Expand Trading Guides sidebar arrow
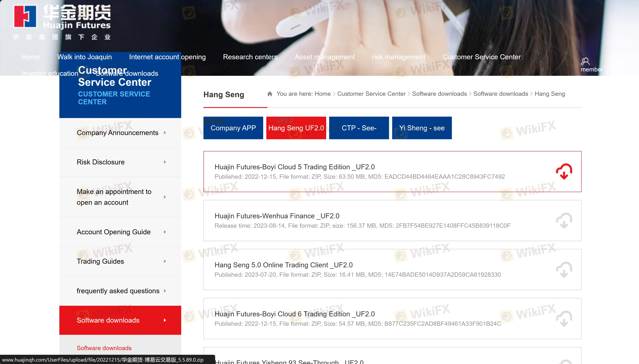639x364 pixels. point(165,261)
